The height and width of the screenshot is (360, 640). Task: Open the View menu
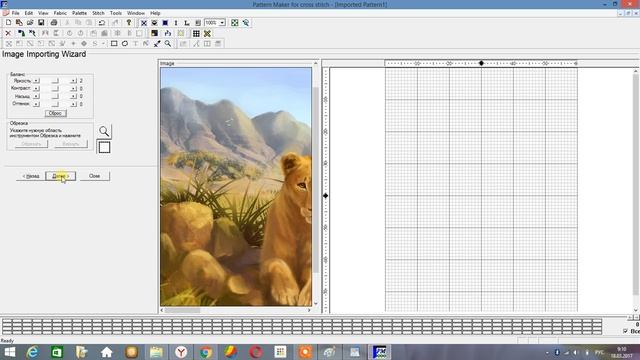tap(43, 13)
